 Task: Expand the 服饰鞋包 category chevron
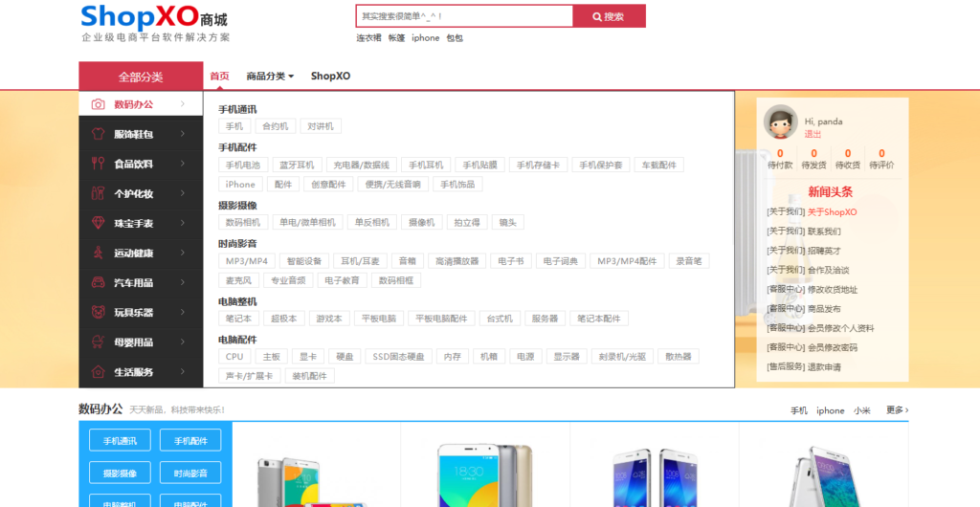[x=183, y=134]
